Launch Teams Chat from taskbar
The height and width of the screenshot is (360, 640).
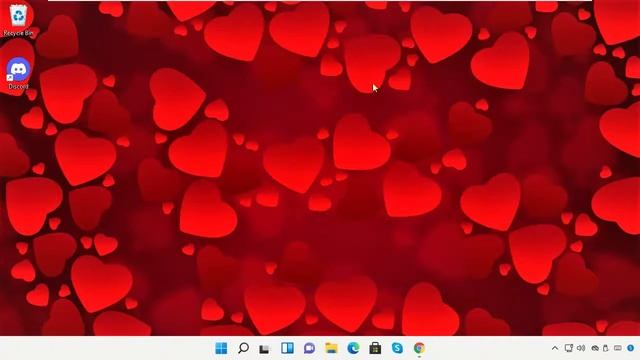[x=309, y=348]
